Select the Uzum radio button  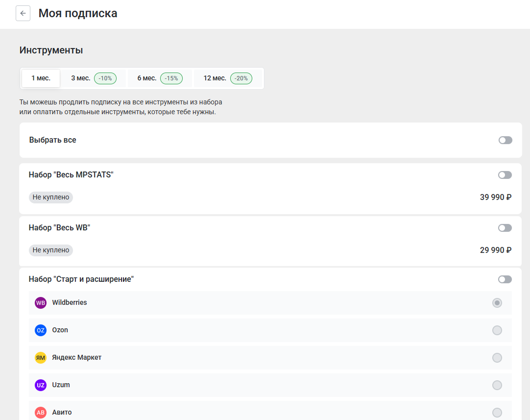click(497, 385)
